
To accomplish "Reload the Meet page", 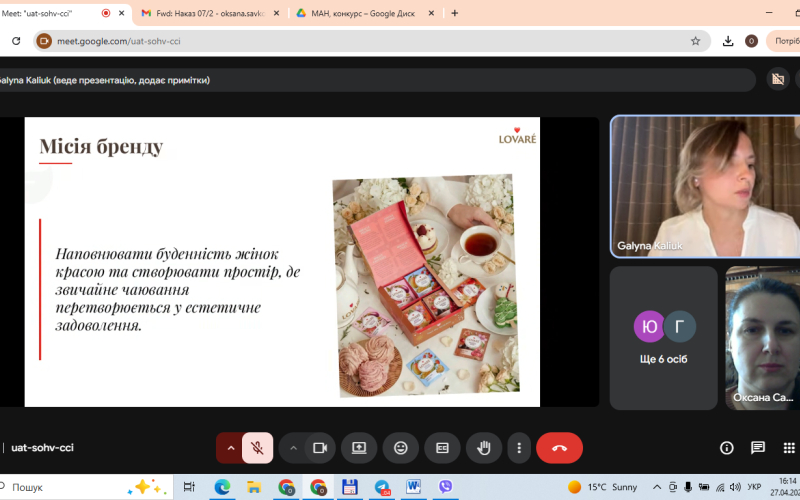I will click(16, 41).
